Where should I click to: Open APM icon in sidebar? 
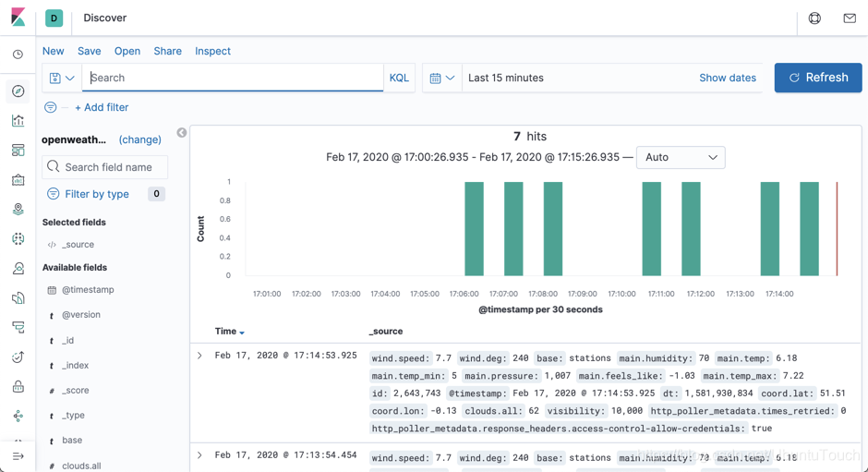pos(18,327)
